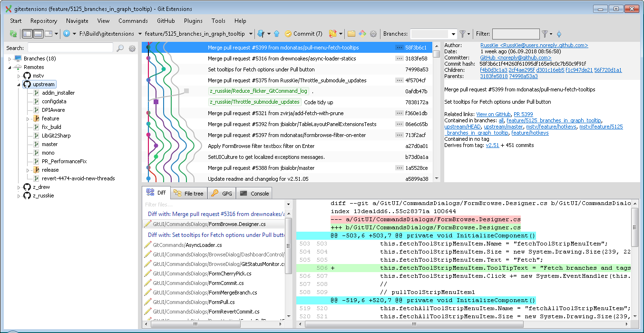Click the Refresh repository icon

coord(14,34)
